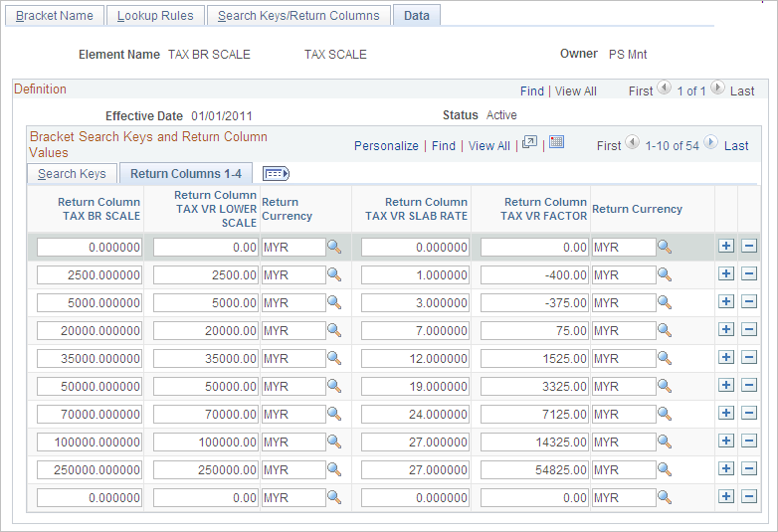Screen dimensions: 778x532
Task: Look up currency for 70000.00 lower scale row
Action: (334, 414)
